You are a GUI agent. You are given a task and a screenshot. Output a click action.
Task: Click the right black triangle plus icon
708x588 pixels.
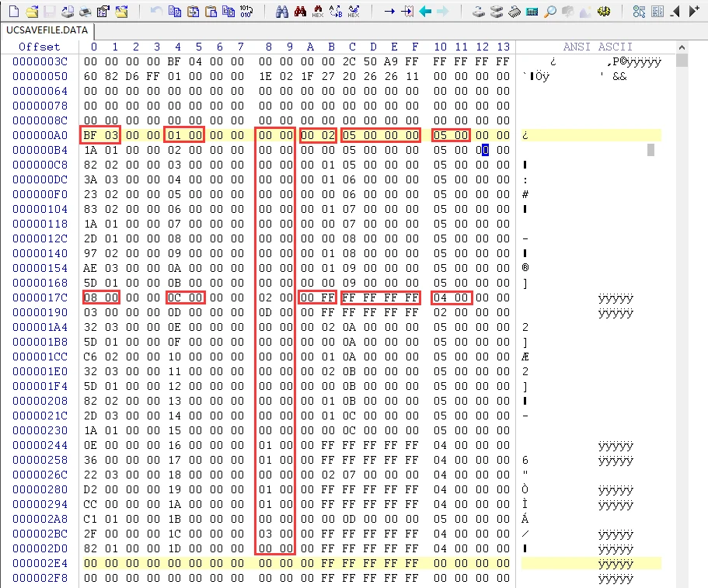(694, 11)
